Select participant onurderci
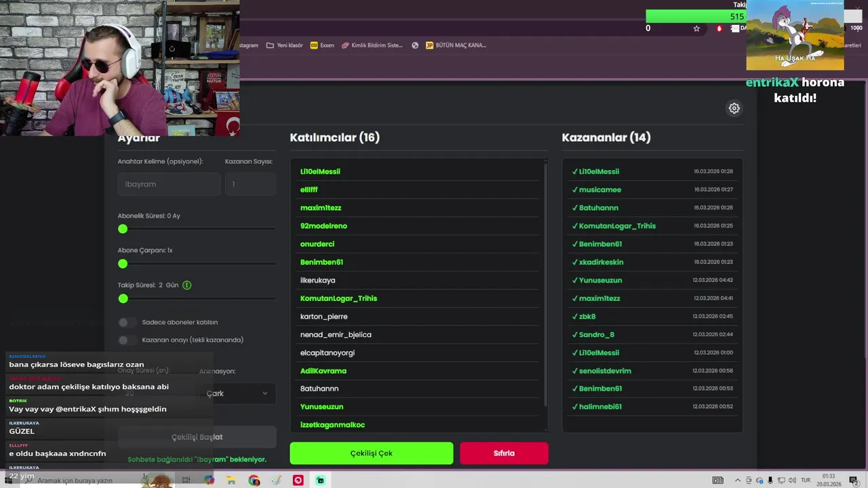This screenshot has width=868, height=488. click(317, 244)
